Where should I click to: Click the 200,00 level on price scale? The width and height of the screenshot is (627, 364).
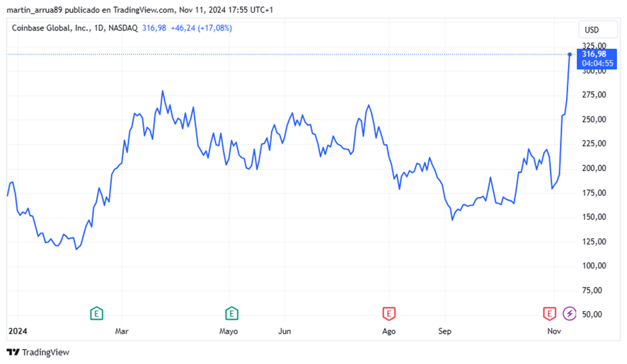(594, 168)
